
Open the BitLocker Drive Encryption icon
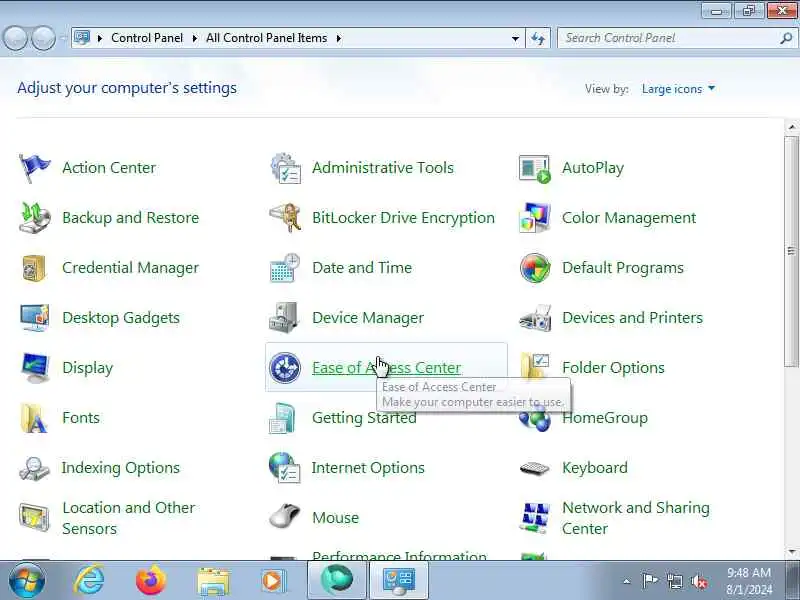tap(285, 218)
